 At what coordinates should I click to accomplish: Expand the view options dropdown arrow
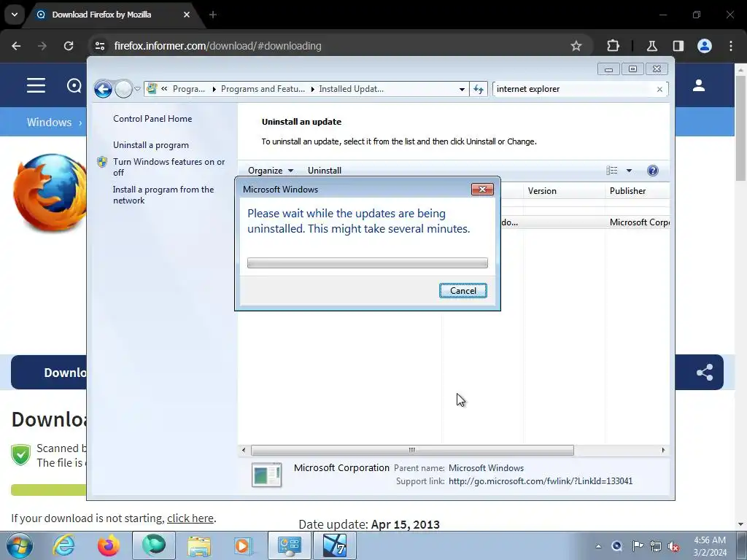click(x=629, y=171)
